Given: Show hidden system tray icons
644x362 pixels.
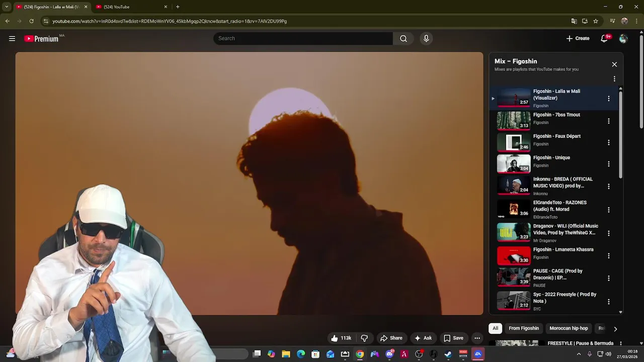Looking at the screenshot, I should 579,354.
